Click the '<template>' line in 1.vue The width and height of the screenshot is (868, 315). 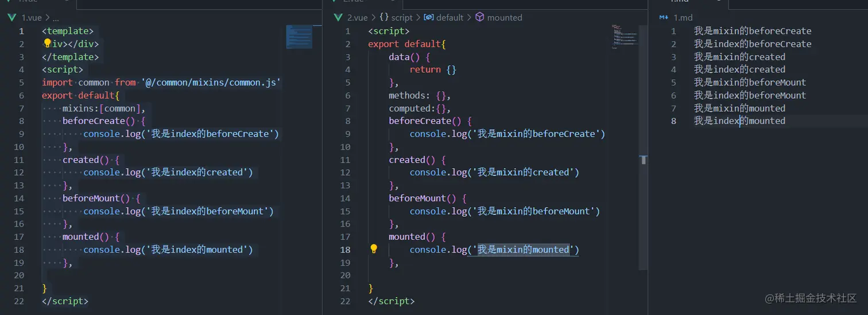pos(68,31)
